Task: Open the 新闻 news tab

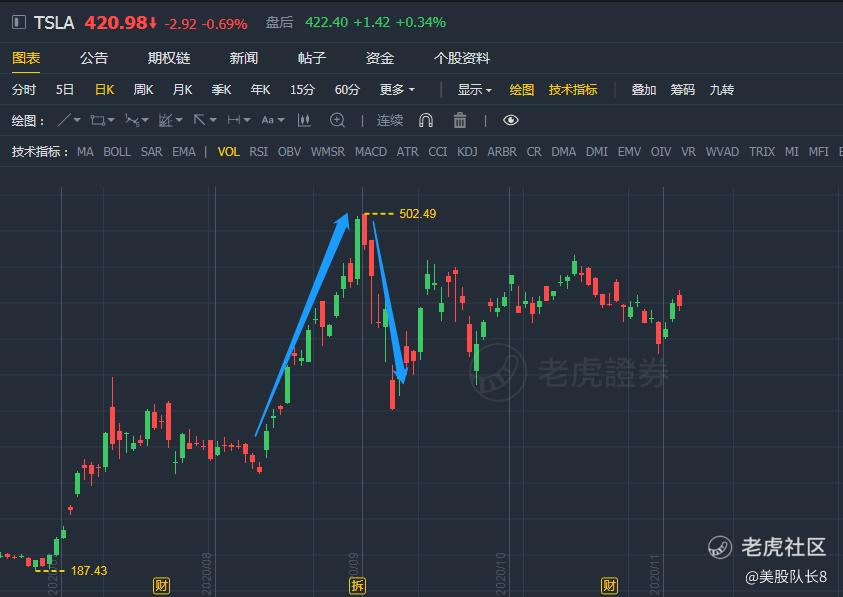Action: (244, 58)
